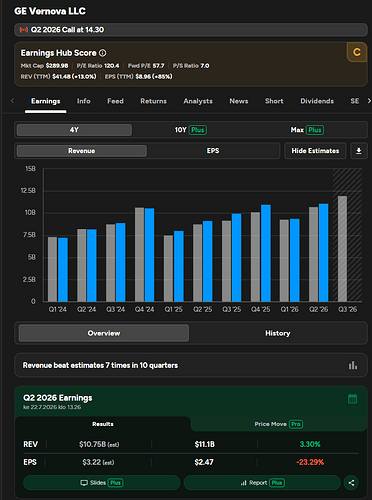Click the $10.75B revenue estimate
Screen dimensions: 372x500
pyautogui.click(x=99, y=444)
